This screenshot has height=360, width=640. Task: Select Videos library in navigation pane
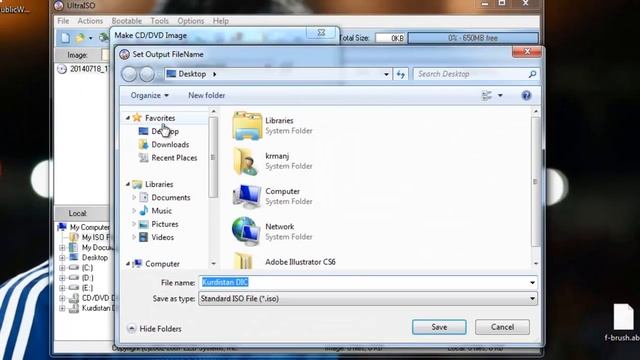[162, 237]
